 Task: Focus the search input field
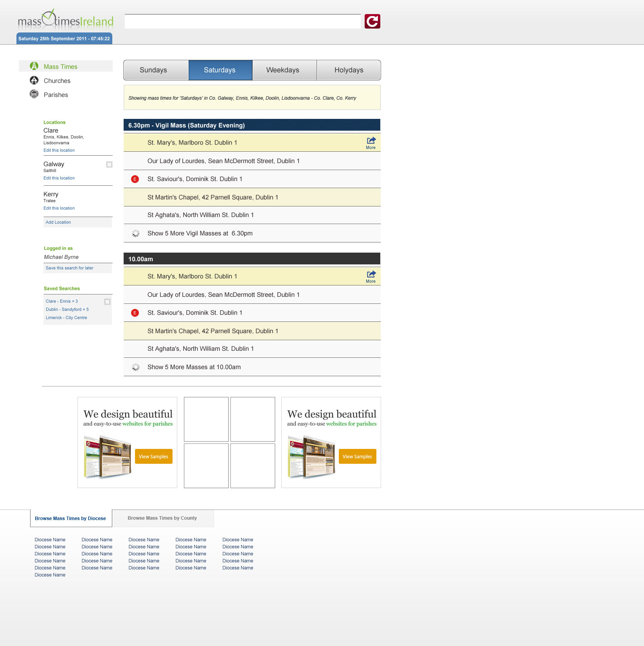[x=243, y=22]
